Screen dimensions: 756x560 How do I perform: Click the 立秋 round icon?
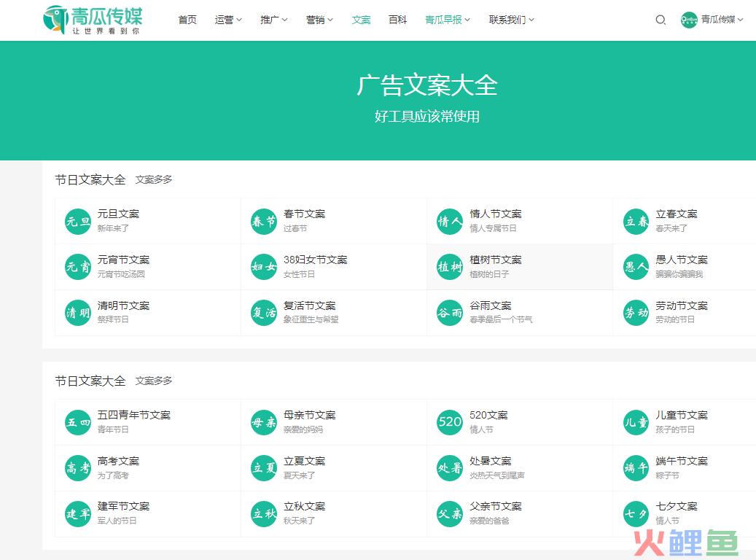click(x=264, y=513)
